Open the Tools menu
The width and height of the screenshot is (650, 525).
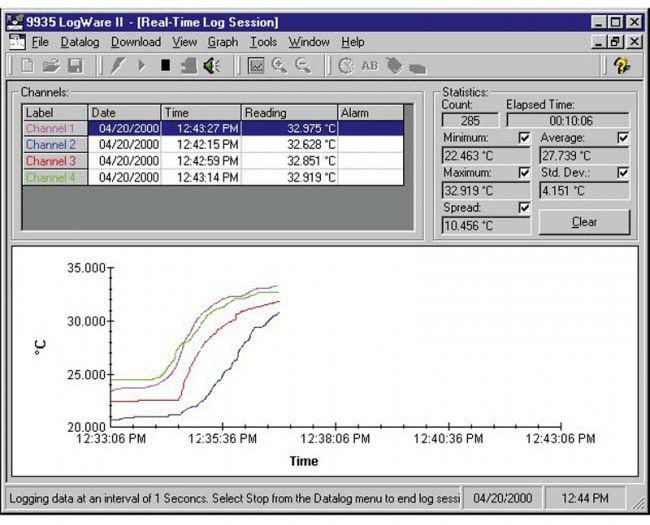263,42
